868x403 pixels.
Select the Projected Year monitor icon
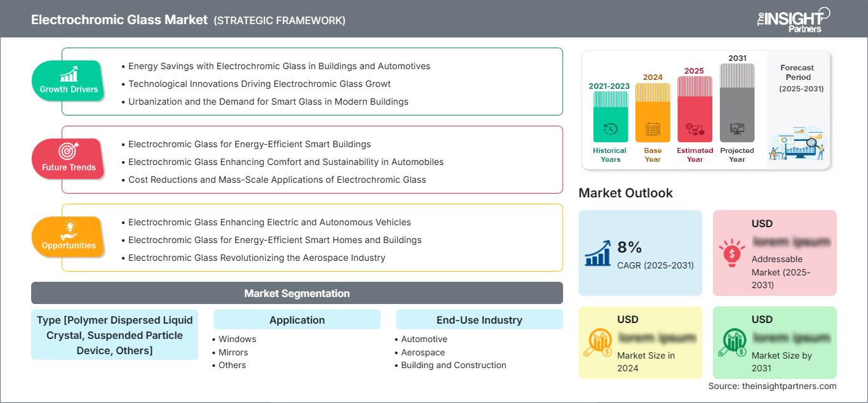[x=737, y=129]
